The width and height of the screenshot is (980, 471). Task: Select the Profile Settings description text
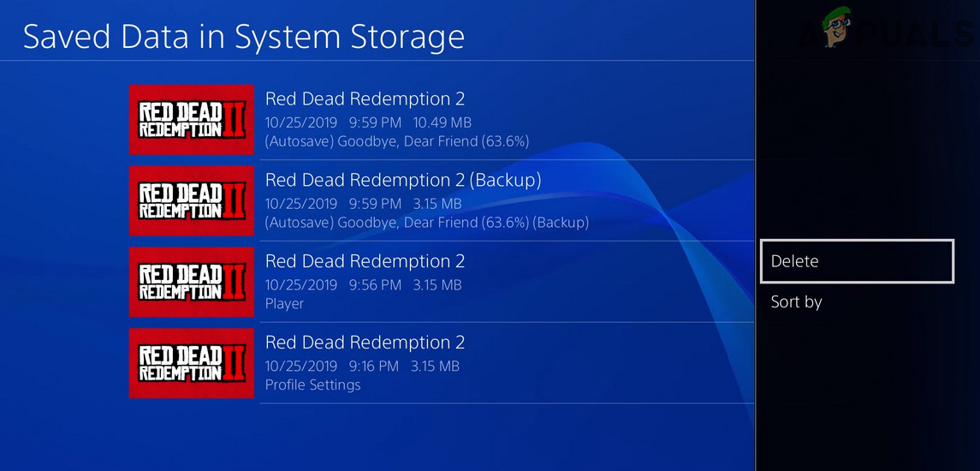pos(312,385)
